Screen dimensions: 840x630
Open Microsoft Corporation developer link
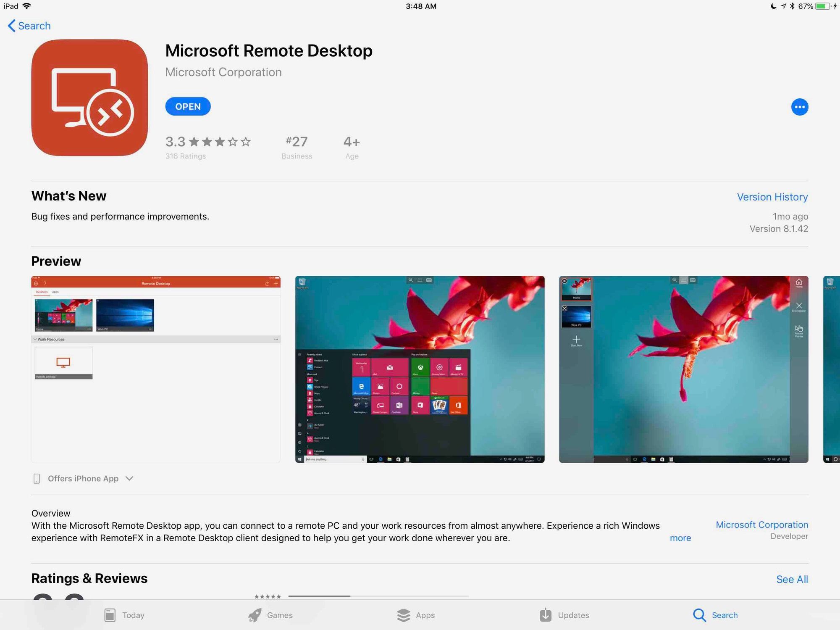coord(762,524)
